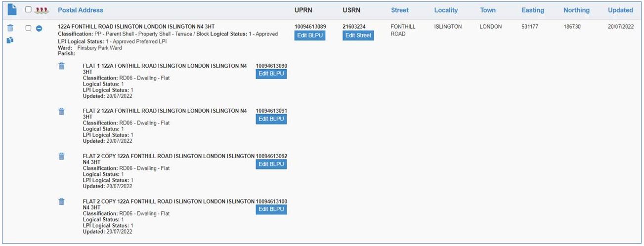The image size is (644, 246).
Task: Click the updated date 20/07/2022 in parent row
Action: [x=620, y=27]
